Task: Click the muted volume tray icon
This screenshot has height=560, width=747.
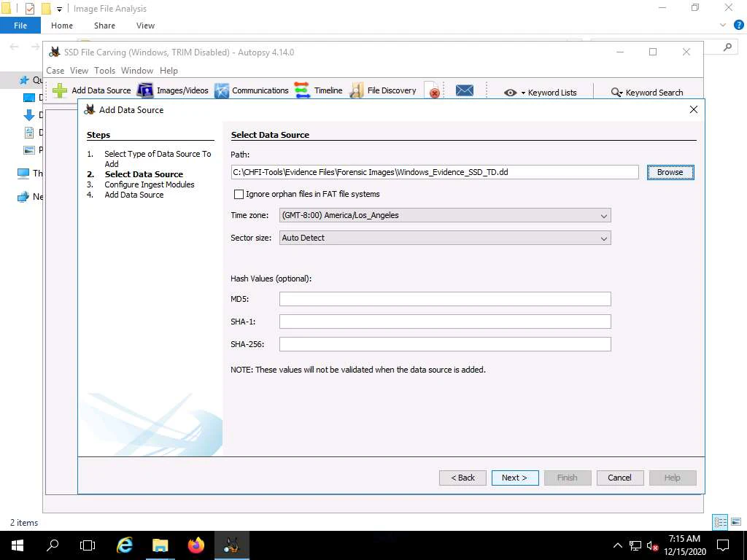Action: 652,545
